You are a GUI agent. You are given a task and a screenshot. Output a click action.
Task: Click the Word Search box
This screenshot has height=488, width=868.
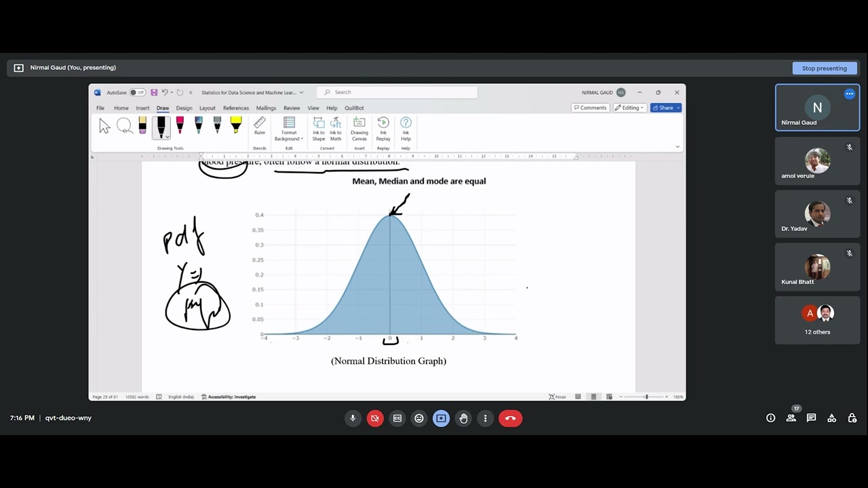(x=398, y=92)
